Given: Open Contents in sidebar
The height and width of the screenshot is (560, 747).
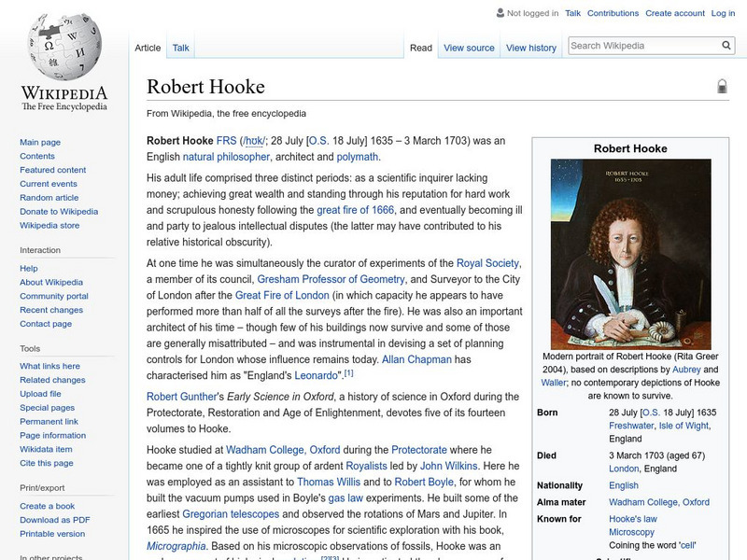Looking at the screenshot, I should 37,156.
